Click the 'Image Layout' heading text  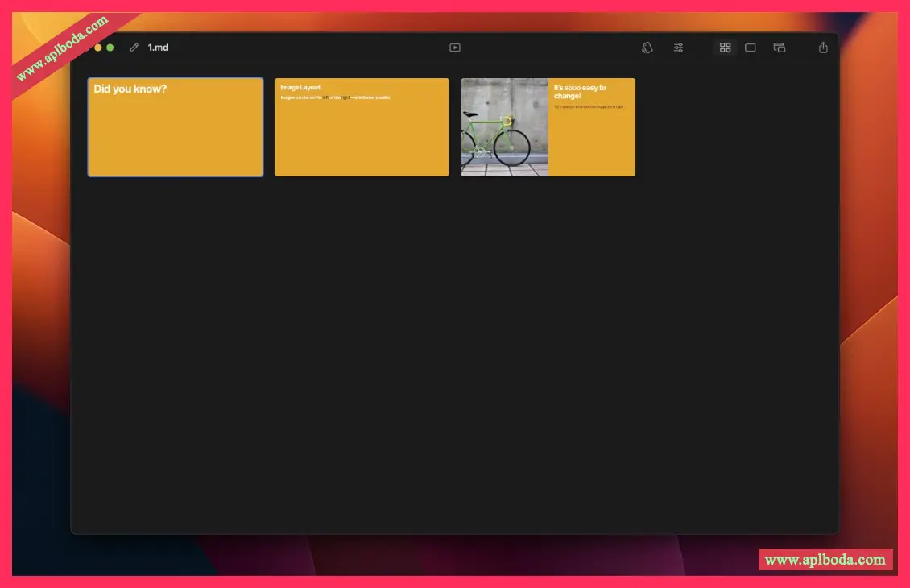[x=300, y=87]
